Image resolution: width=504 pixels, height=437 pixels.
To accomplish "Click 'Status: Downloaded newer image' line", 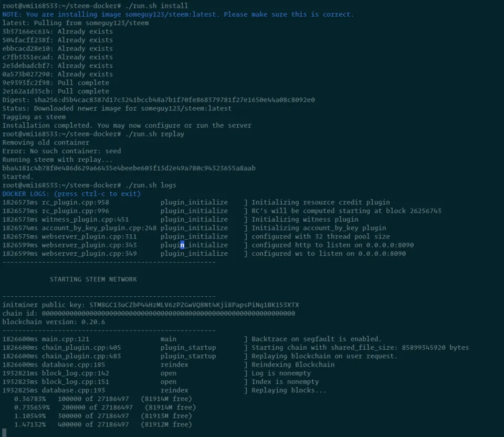I will click(117, 108).
